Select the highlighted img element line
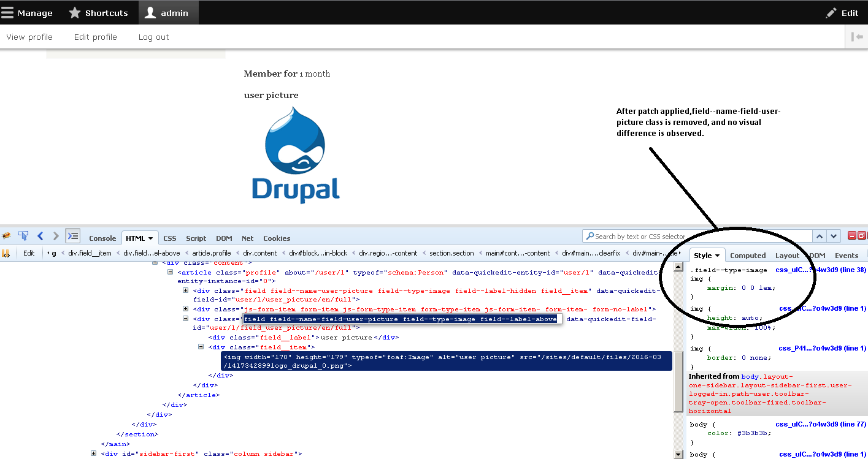Screen dimensions: 868x459 [x=447, y=361]
